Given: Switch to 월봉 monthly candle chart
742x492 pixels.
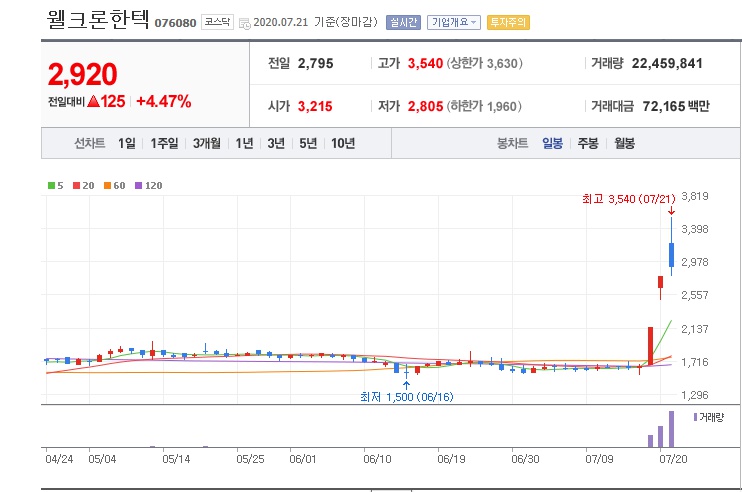Looking at the screenshot, I should pyautogui.click(x=624, y=143).
